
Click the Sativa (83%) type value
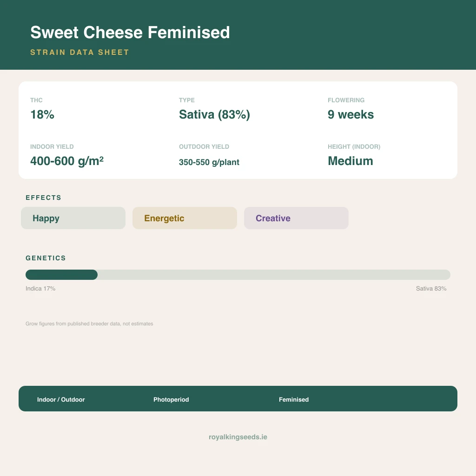coord(214,115)
